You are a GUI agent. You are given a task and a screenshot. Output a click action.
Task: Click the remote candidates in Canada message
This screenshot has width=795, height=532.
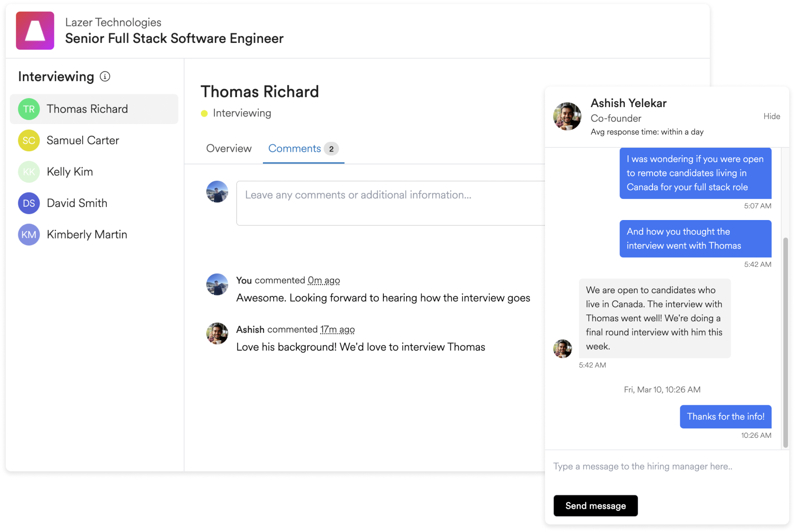695,173
